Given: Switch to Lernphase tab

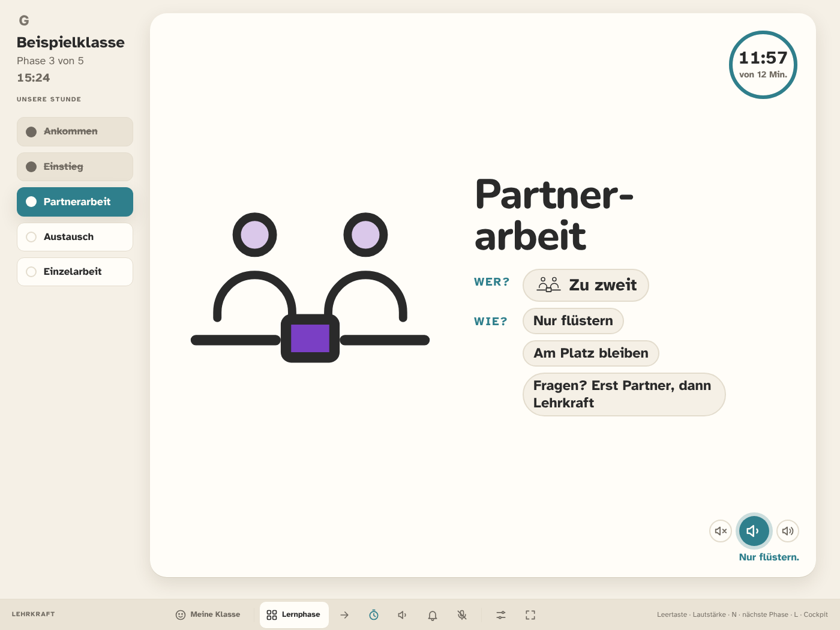Looking at the screenshot, I should tap(294, 614).
